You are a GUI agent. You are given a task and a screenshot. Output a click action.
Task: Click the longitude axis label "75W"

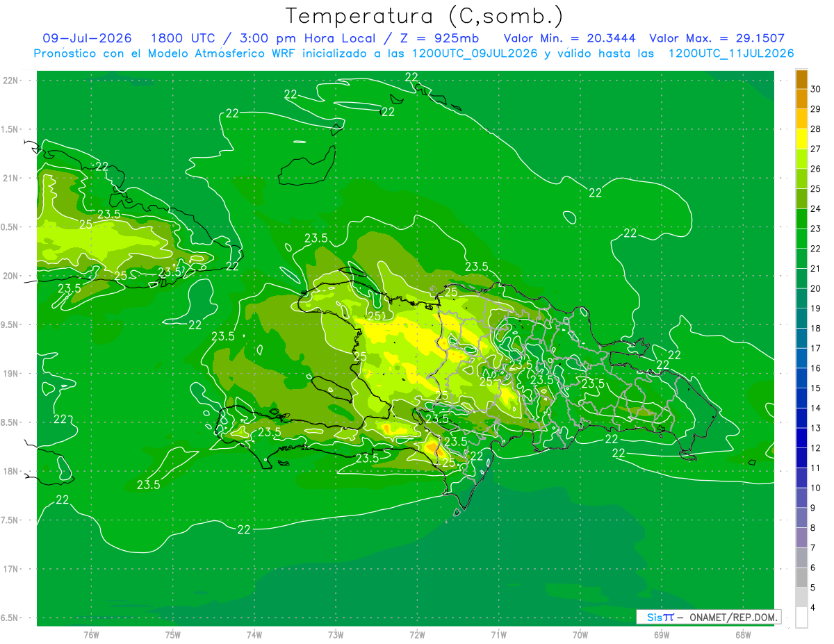173,634
